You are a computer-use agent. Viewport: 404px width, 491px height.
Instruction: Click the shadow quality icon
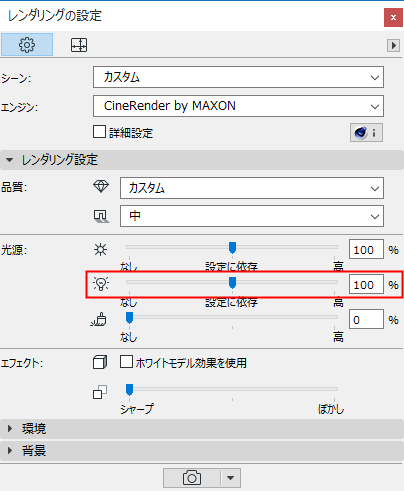[101, 216]
